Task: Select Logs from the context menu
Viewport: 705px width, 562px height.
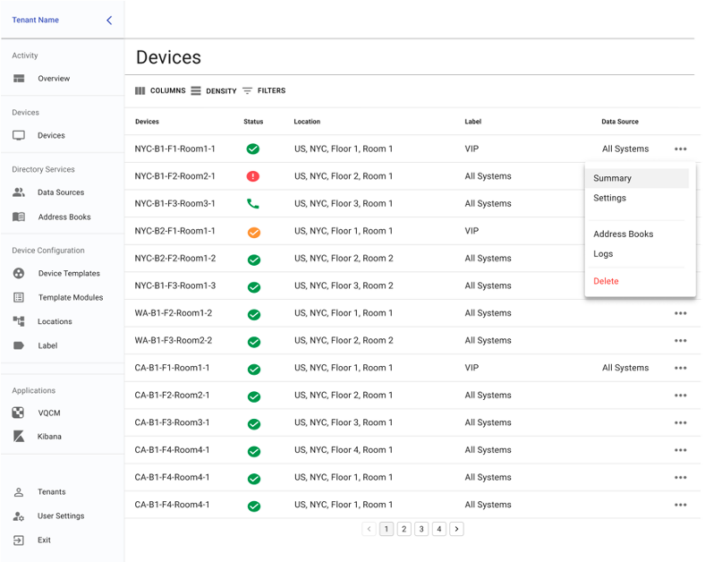Action: pyautogui.click(x=603, y=254)
